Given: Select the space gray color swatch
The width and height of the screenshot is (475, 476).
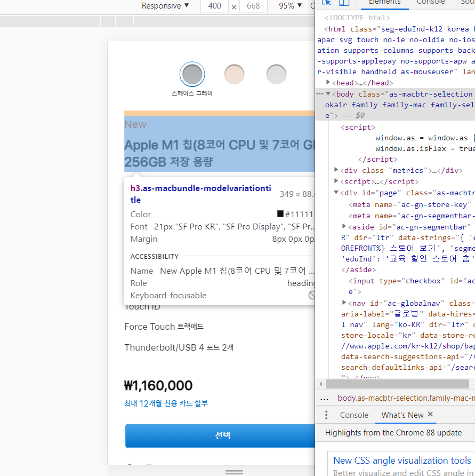Looking at the screenshot, I should (x=192, y=74).
